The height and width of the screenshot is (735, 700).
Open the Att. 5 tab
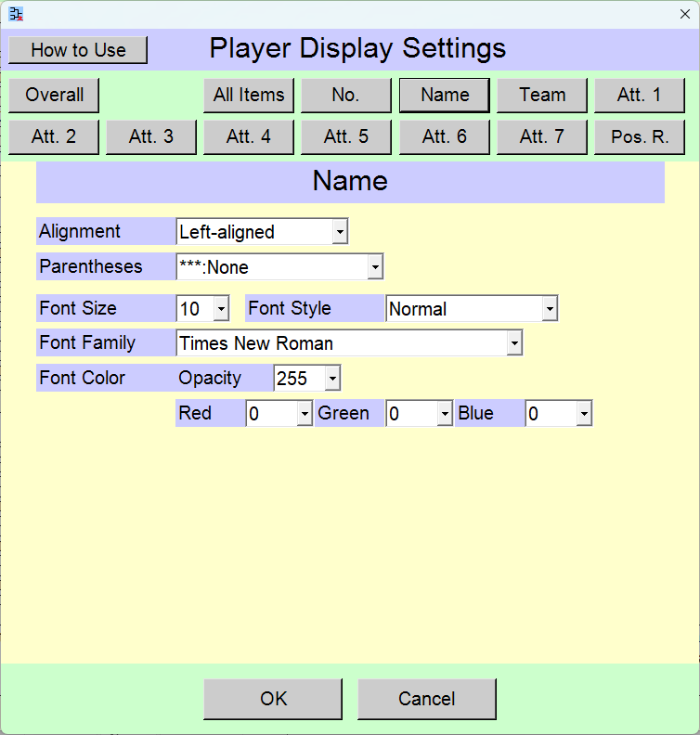click(346, 136)
